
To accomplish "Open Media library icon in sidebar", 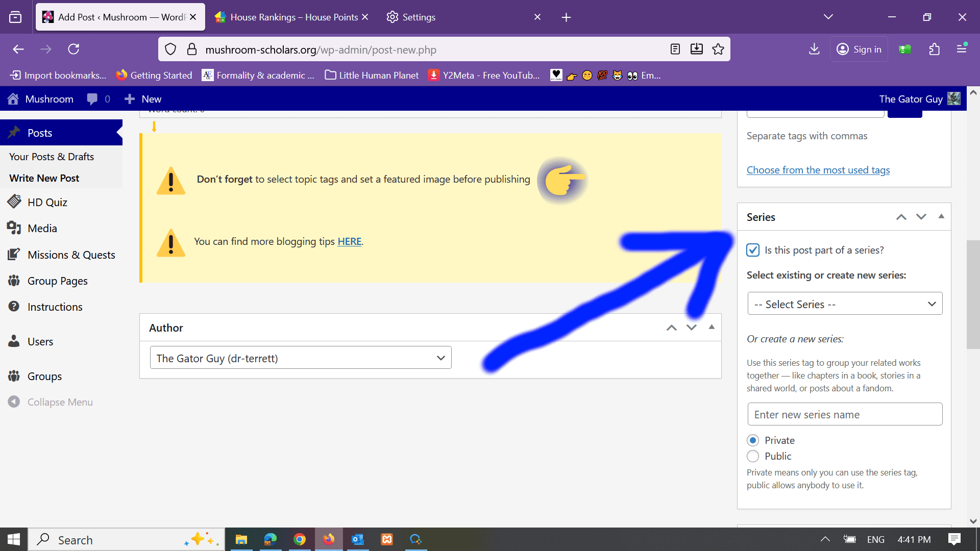I will pos(14,228).
